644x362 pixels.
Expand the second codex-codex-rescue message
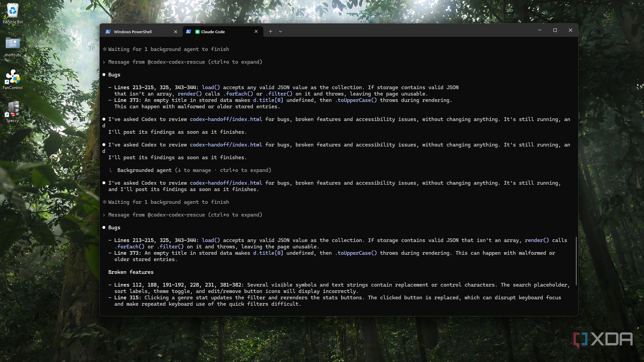182,215
